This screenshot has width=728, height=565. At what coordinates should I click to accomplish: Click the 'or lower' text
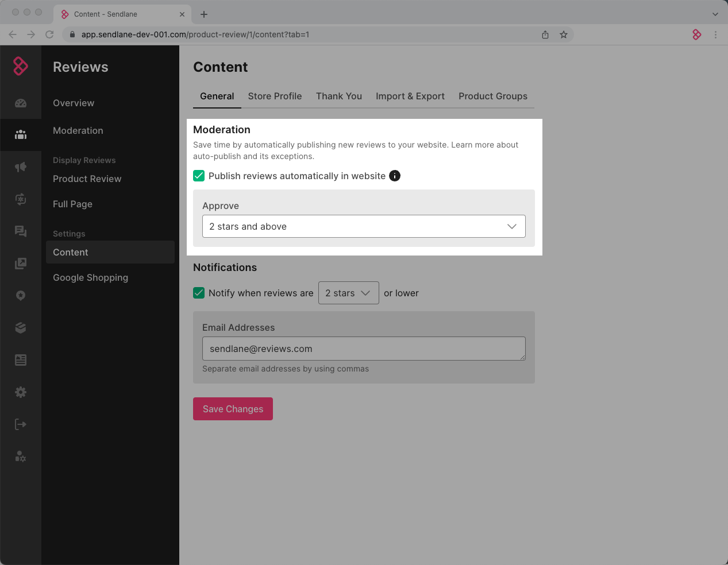pyautogui.click(x=401, y=293)
